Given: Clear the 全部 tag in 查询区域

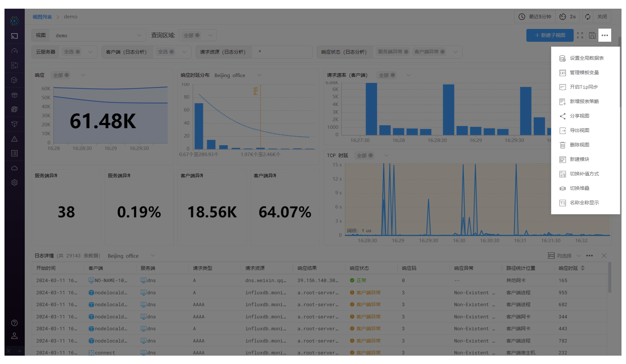Looking at the screenshot, I should [x=197, y=35].
